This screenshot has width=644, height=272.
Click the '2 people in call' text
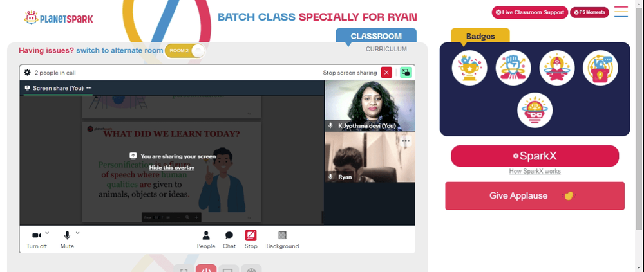[x=55, y=73]
